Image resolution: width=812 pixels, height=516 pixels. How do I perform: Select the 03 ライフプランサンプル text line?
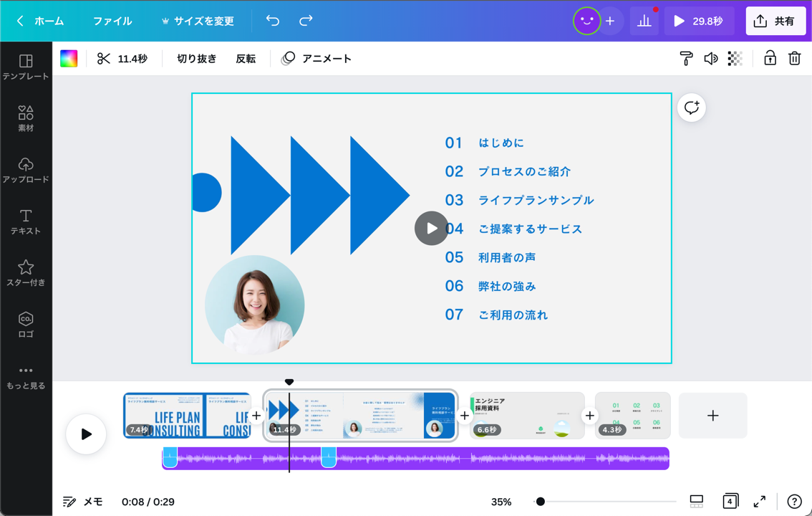pos(519,200)
